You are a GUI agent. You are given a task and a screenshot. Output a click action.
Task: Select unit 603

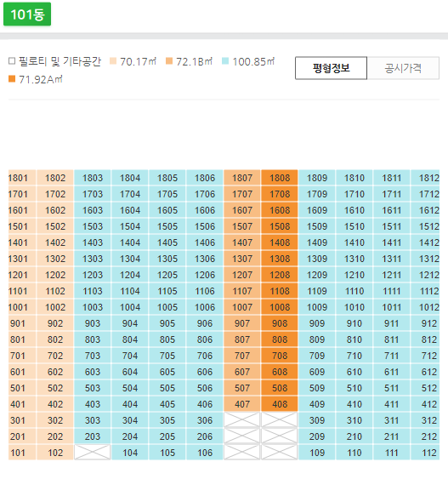[93, 372]
